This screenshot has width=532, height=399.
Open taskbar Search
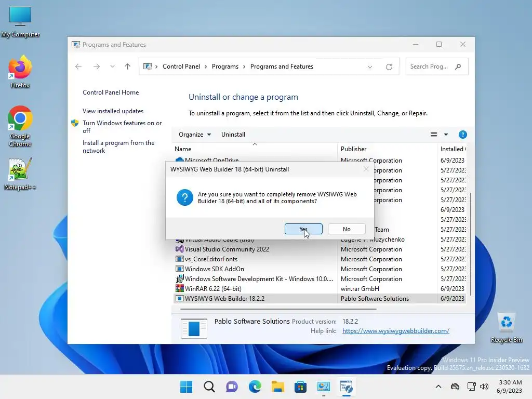coord(209,387)
